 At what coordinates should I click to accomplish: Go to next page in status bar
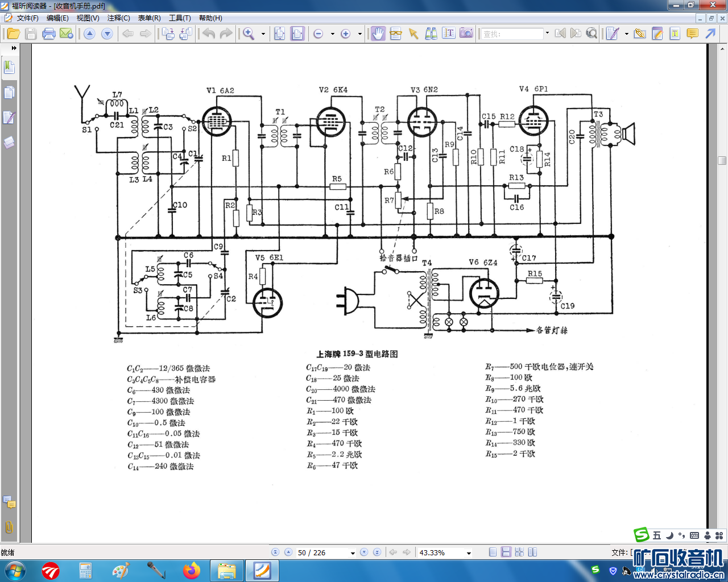[364, 552]
